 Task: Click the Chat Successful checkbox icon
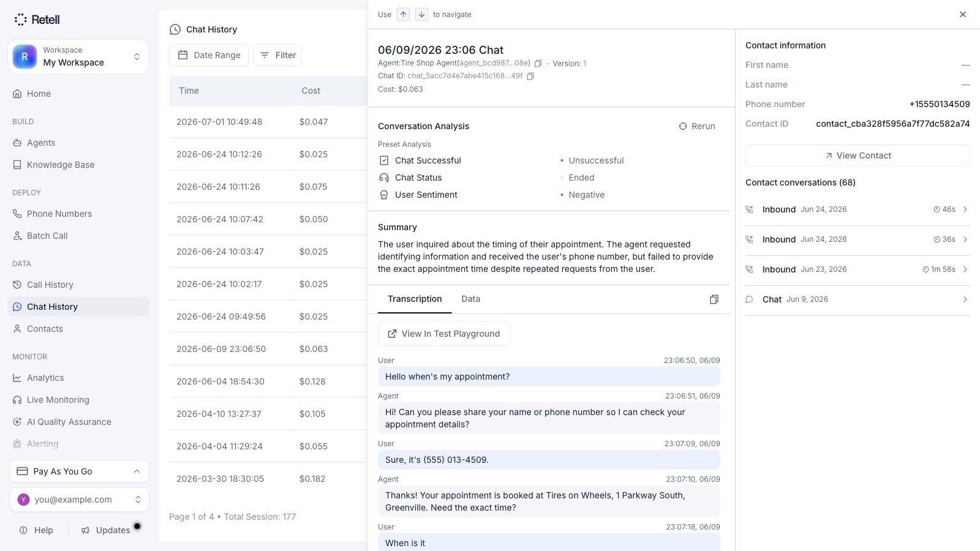pos(384,160)
